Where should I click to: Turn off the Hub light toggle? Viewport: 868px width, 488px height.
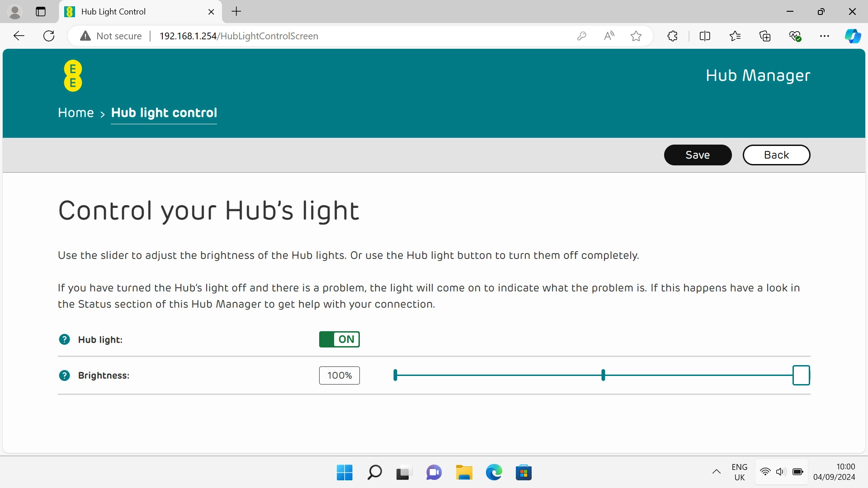coord(339,339)
